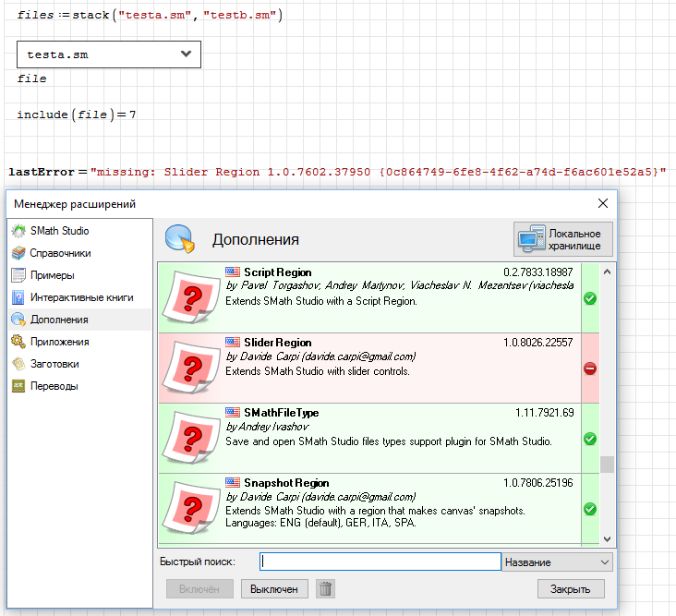This screenshot has width=676, height=616.
Task: Click the trash can delete icon
Action: tap(325, 588)
